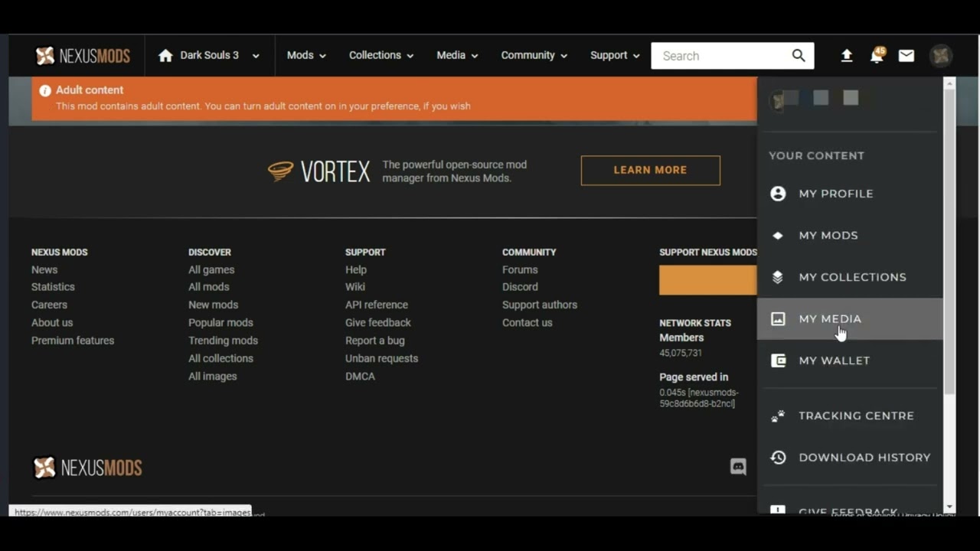Click the Learn More button
This screenshot has height=551, width=980.
point(651,171)
